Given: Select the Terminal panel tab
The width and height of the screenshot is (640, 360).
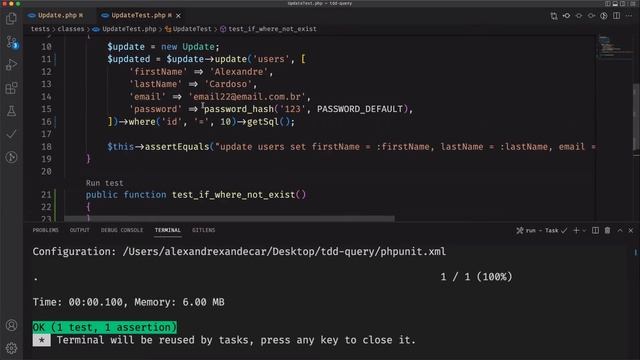Looking at the screenshot, I should click(167, 230).
